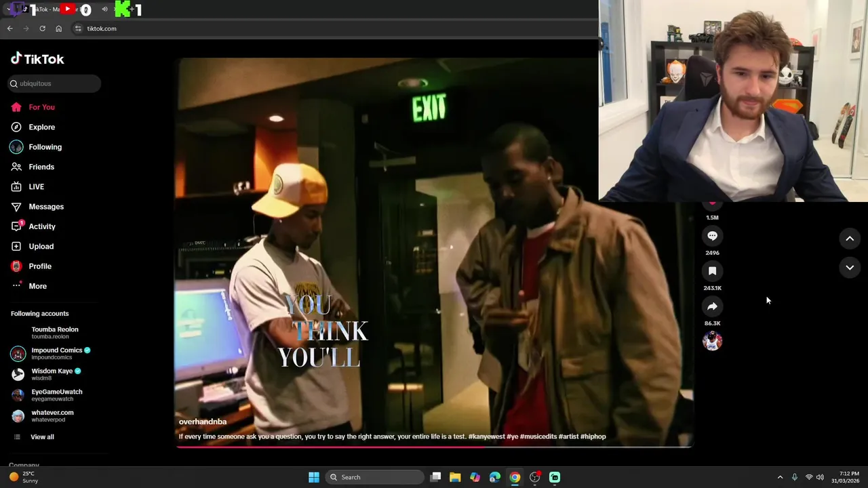Open the Windows Start menu
Viewport: 868px width, 488px height.
(314, 477)
